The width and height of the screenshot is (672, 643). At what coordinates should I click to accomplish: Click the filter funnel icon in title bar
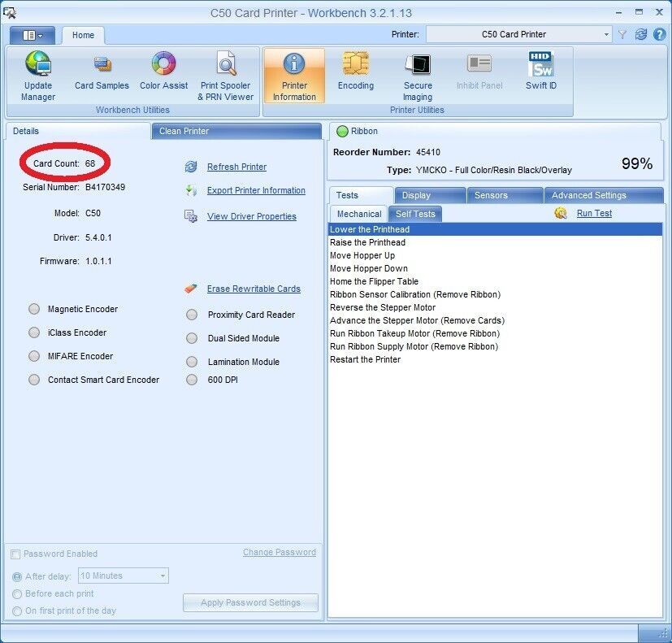click(622, 34)
